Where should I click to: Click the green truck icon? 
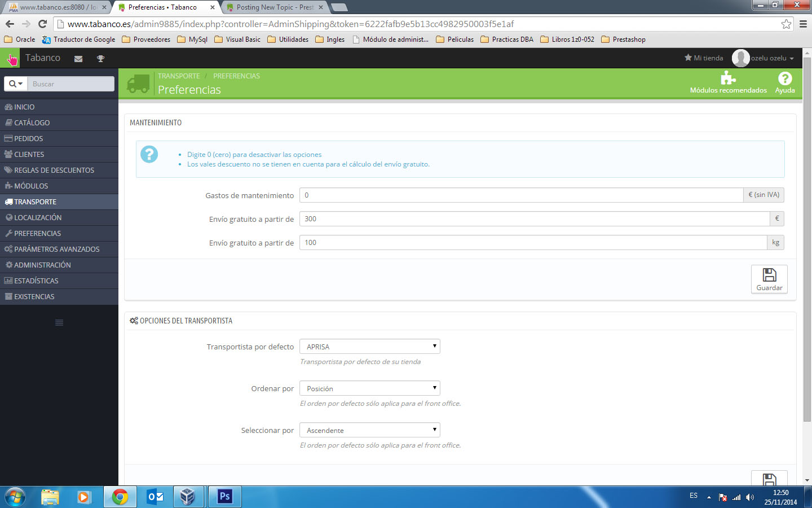[x=138, y=84]
